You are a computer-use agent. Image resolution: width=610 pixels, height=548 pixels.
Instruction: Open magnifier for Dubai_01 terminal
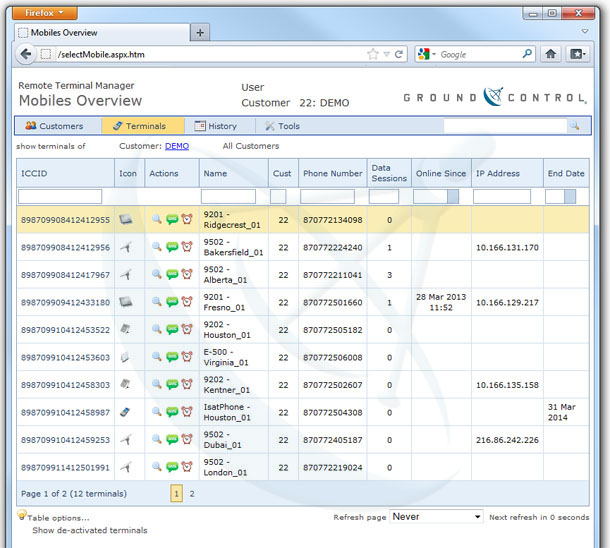[157, 439]
